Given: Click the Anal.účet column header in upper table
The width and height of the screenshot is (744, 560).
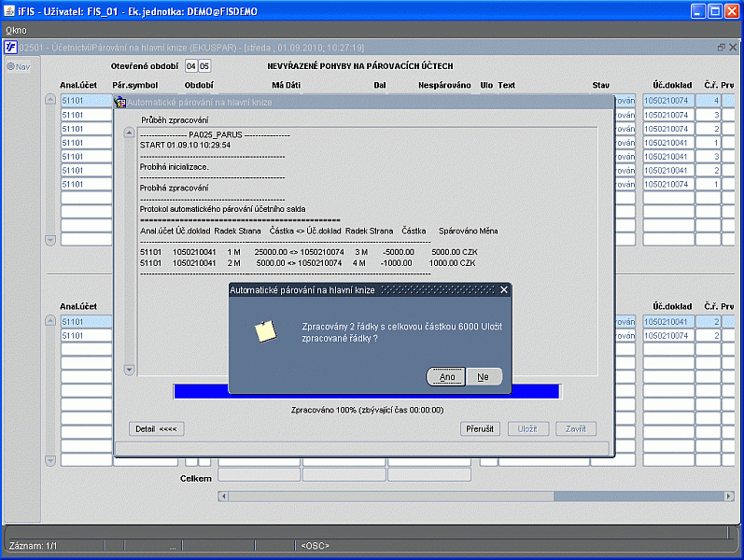Looking at the screenshot, I should click(x=78, y=86).
